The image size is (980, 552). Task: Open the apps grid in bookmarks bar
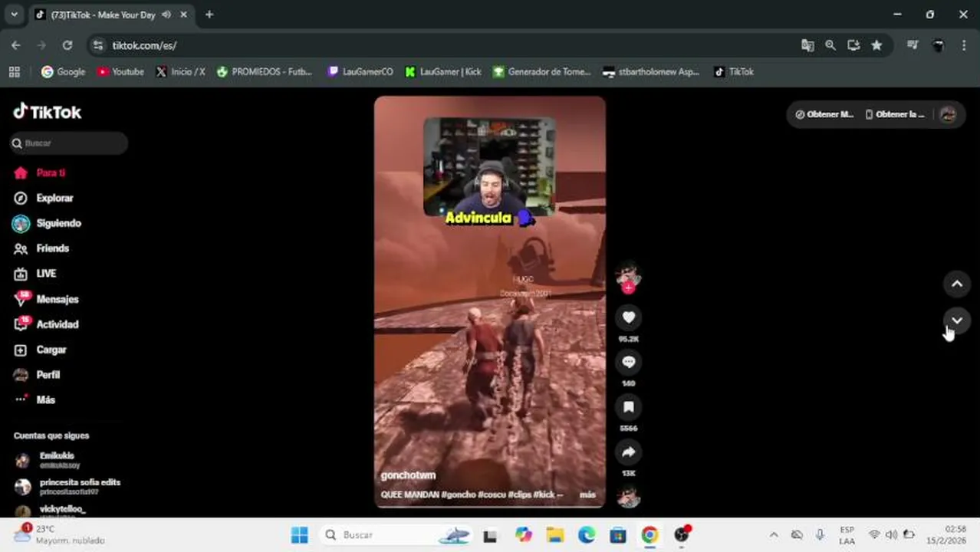click(x=14, y=71)
